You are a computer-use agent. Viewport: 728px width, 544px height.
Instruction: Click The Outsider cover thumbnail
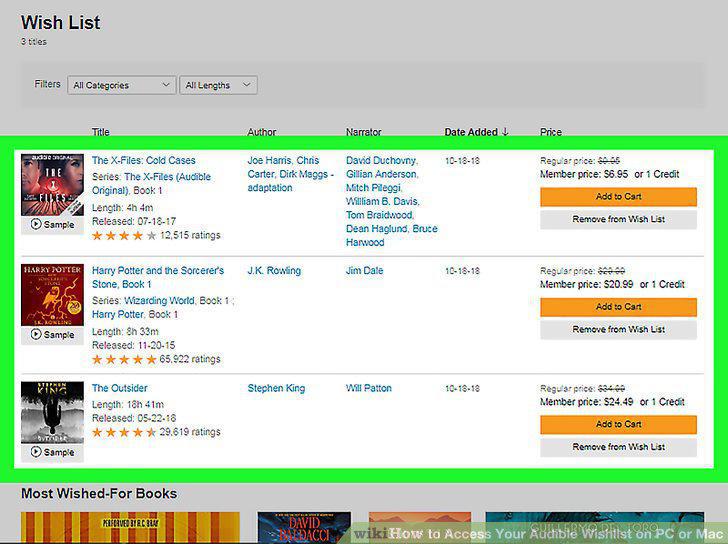tap(52, 412)
